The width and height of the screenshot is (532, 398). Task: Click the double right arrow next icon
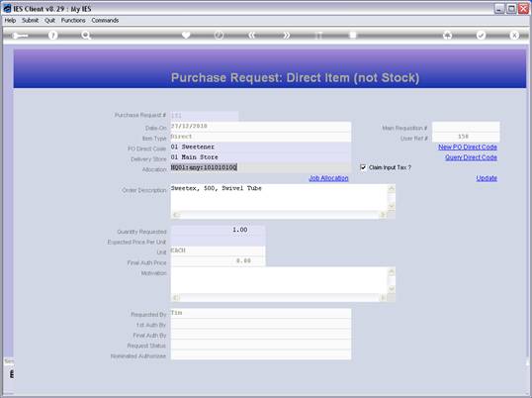[x=286, y=35]
